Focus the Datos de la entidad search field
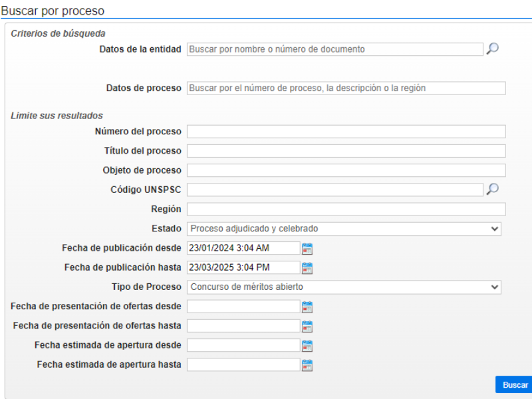This screenshot has width=532, height=399. coord(334,49)
